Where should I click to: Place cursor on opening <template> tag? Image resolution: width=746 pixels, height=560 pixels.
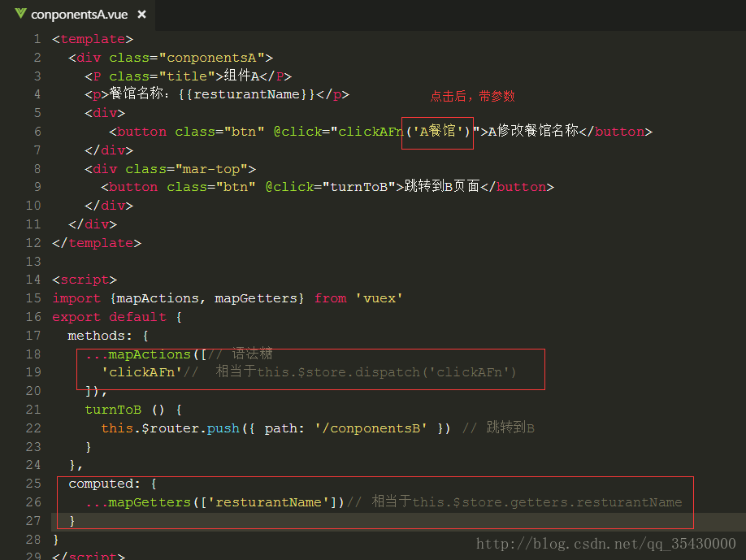(x=93, y=39)
